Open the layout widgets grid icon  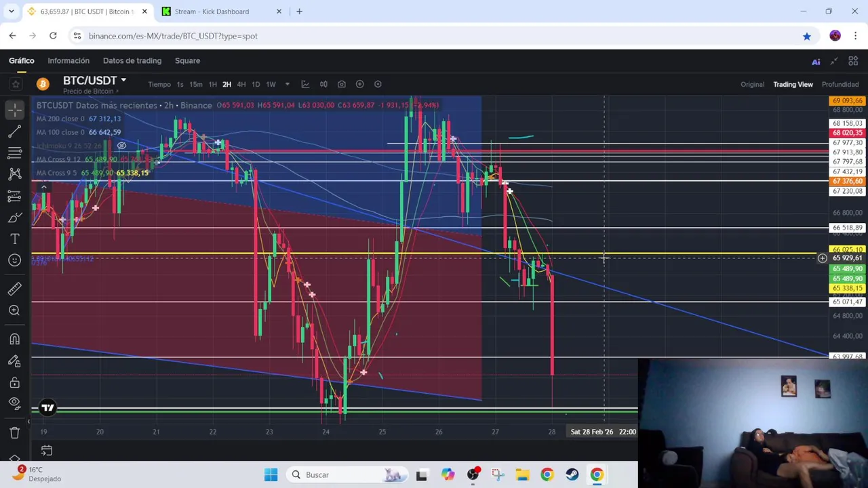tap(853, 61)
